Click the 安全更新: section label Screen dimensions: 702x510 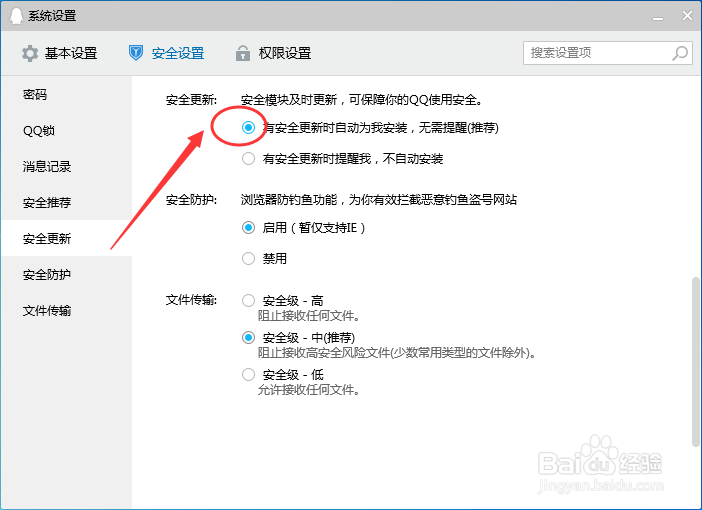tap(191, 99)
